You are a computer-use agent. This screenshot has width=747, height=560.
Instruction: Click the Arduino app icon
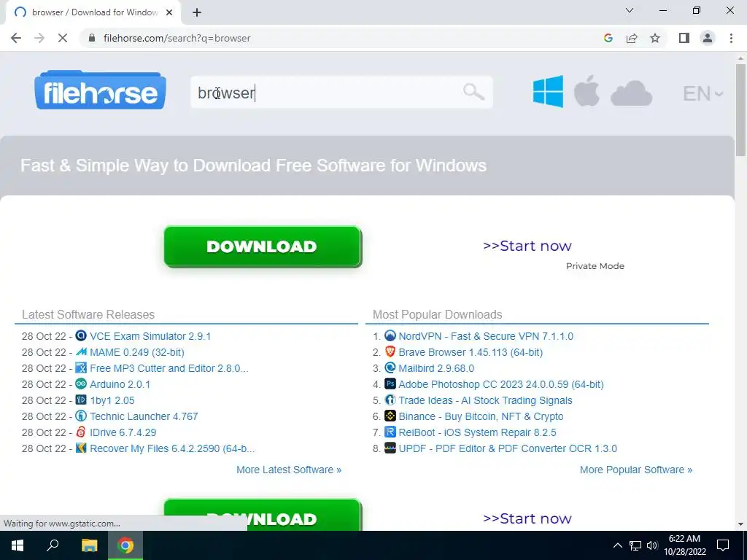(82, 384)
